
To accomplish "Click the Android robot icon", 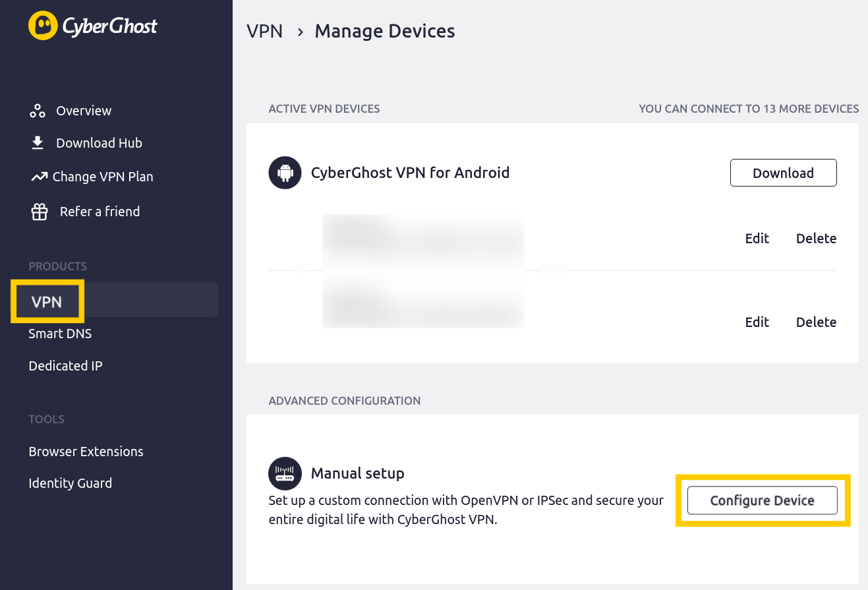I will coord(285,173).
